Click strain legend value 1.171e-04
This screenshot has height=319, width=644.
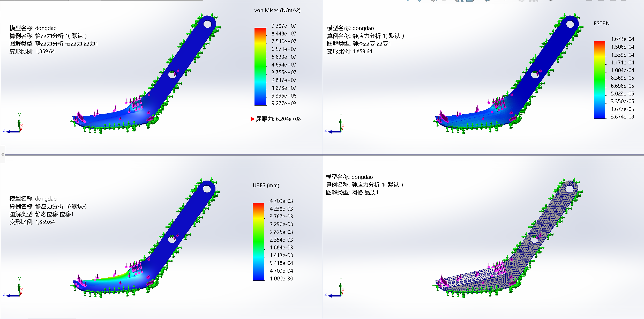point(623,63)
